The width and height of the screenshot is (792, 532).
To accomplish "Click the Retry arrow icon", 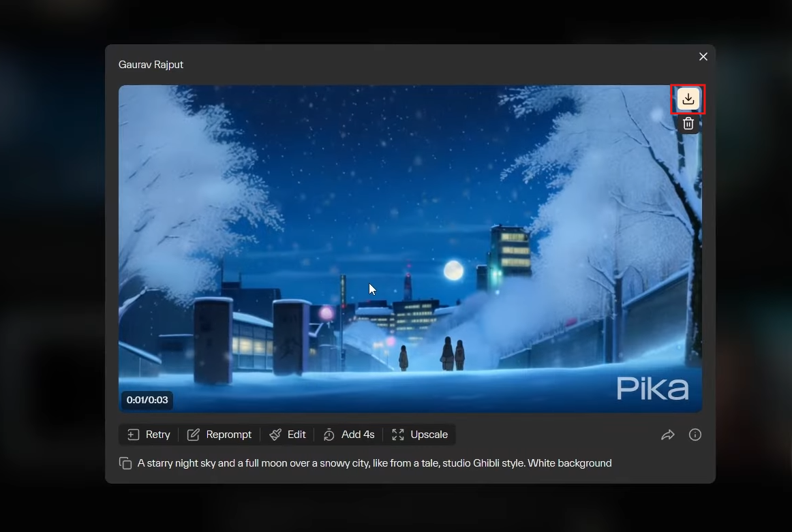I will (x=134, y=434).
